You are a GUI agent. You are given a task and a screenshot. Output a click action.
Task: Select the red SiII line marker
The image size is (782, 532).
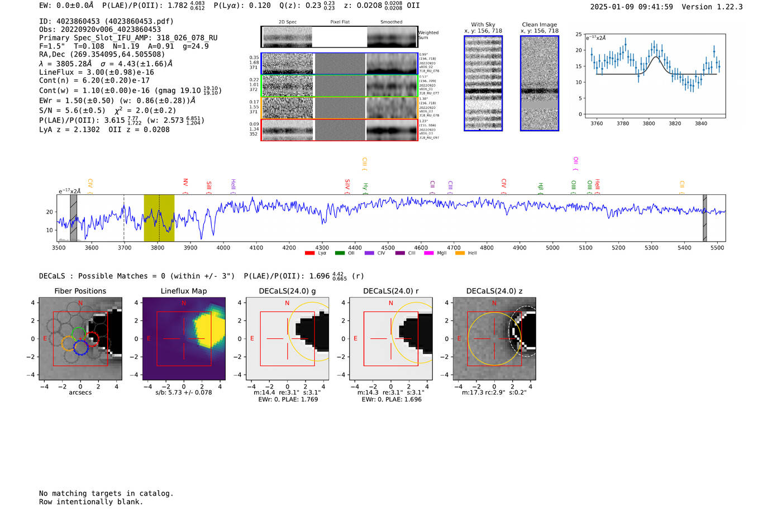point(209,186)
